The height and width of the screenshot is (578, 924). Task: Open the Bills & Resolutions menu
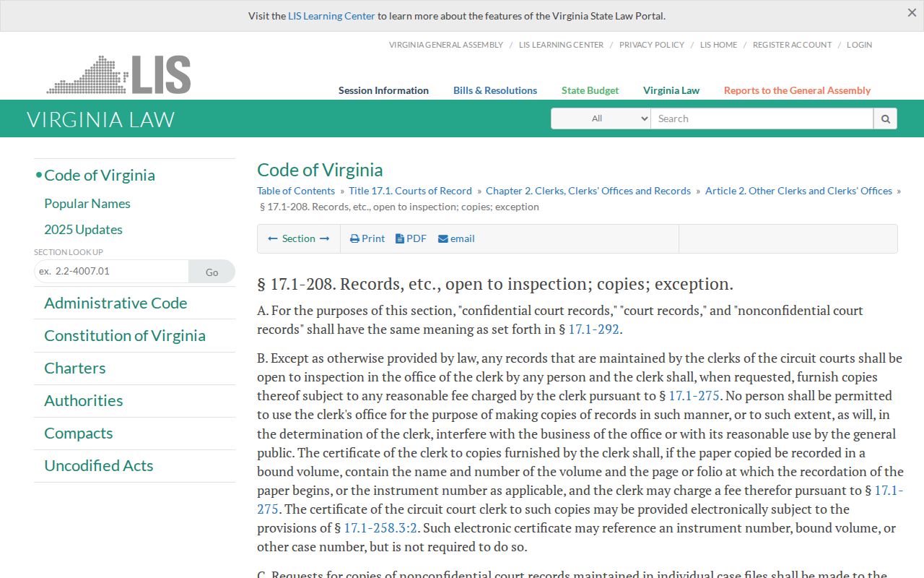(x=495, y=90)
